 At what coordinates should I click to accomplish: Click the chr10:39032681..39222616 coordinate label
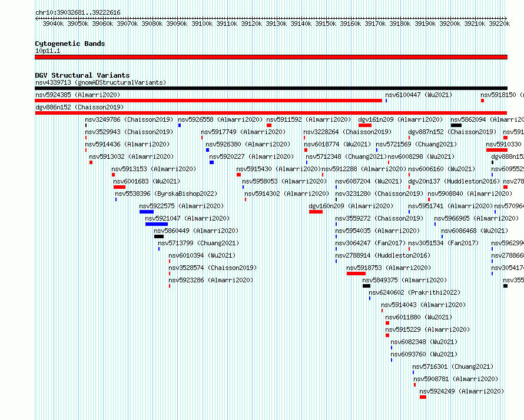78,12
